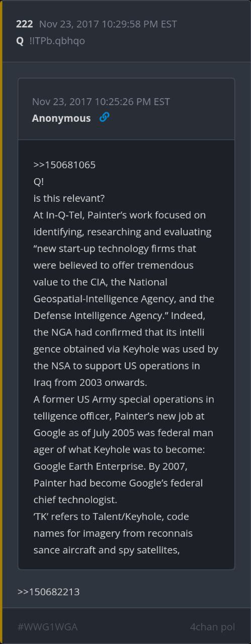Click the line 'Iraq from 2003 onwards.'
The image size is (251, 644).
[x=90, y=382]
